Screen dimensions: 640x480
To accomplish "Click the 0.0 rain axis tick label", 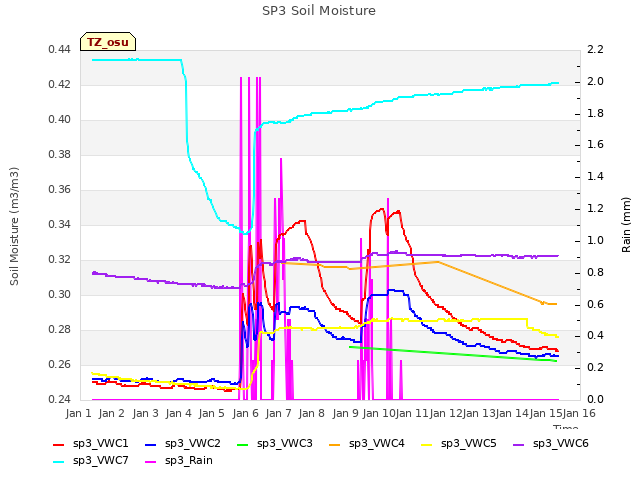I will [x=596, y=399].
